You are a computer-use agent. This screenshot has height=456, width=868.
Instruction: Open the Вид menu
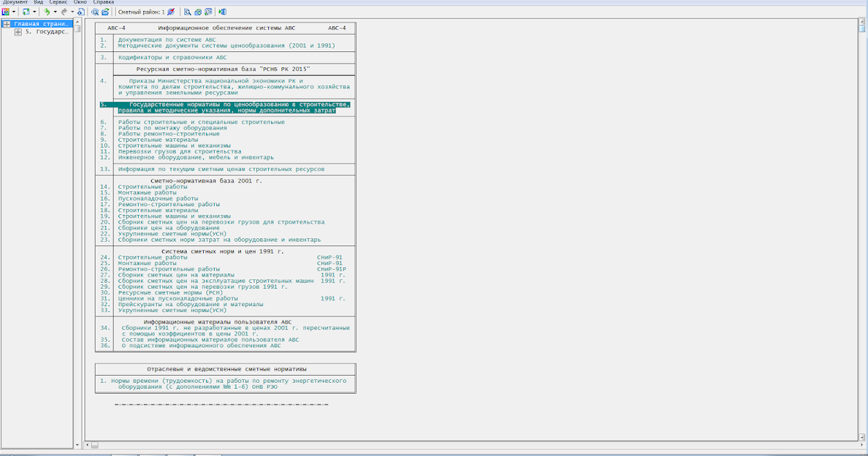click(38, 2)
